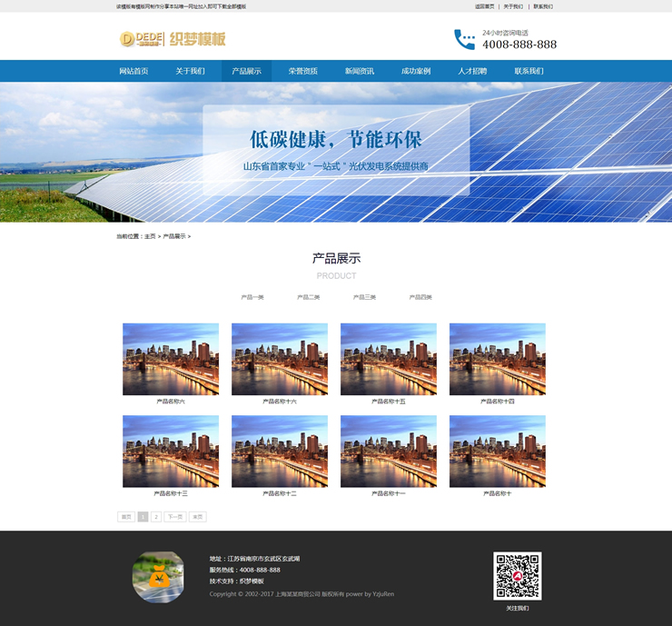Select the 产品四类 category tab
Image resolution: width=672 pixels, height=626 pixels.
pyautogui.click(x=420, y=297)
